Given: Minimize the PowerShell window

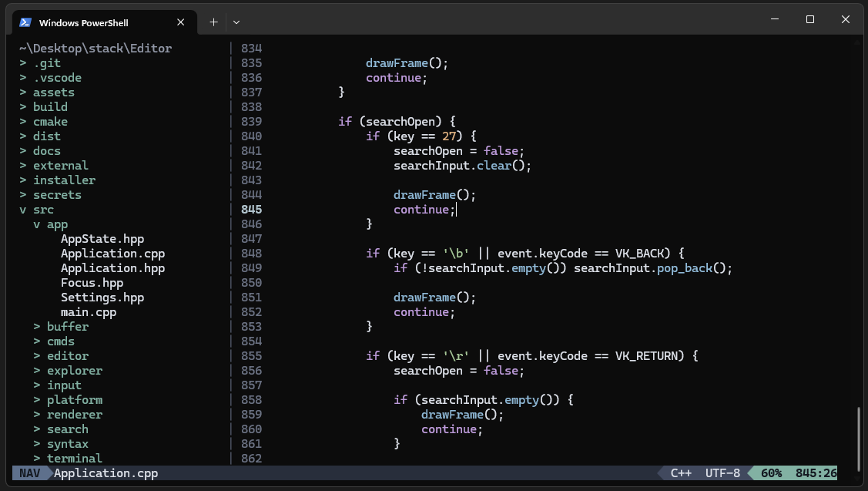Looking at the screenshot, I should pyautogui.click(x=775, y=19).
